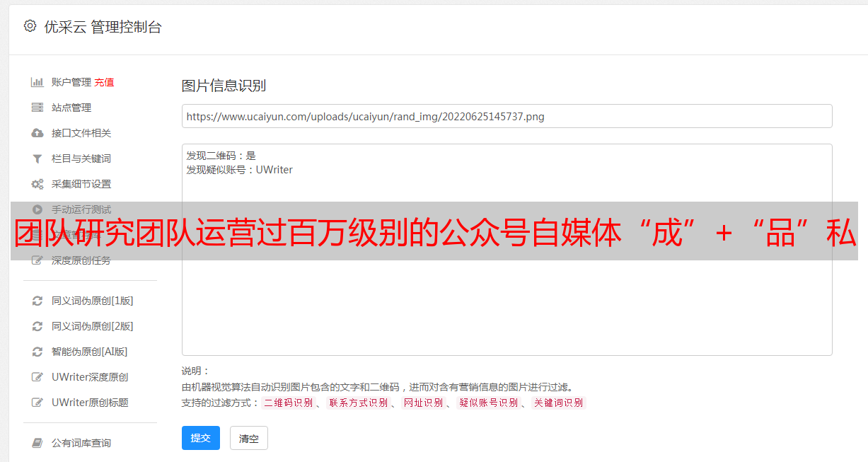Click the 关键词识别 tag
This screenshot has height=462, width=868.
click(559, 403)
